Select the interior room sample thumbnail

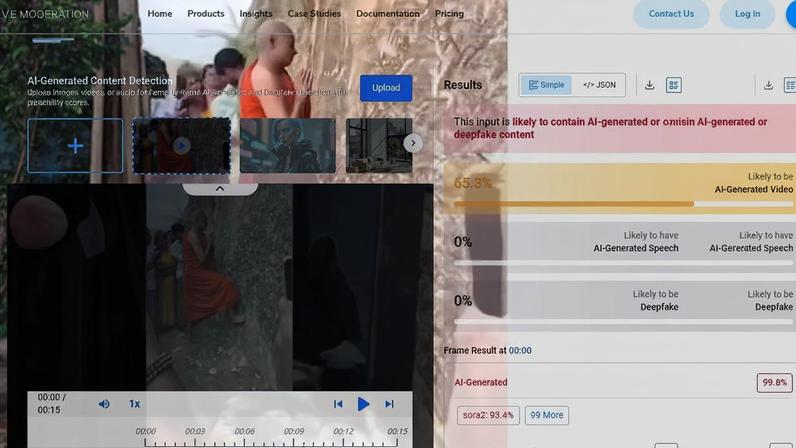tap(379, 146)
